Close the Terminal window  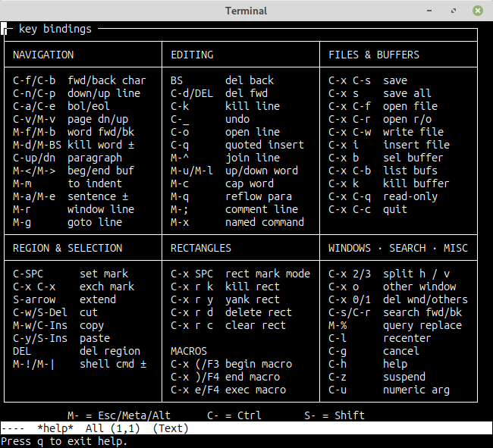478,11
